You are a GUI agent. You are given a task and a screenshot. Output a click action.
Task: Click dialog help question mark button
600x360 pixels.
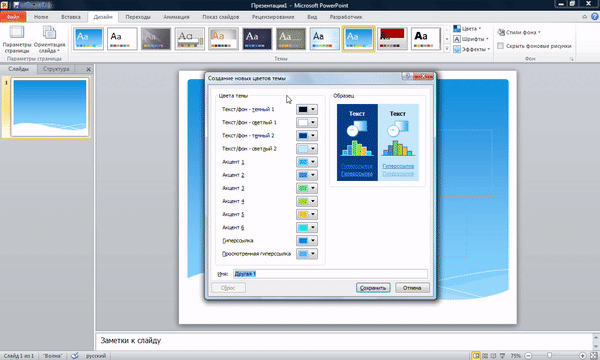407,76
